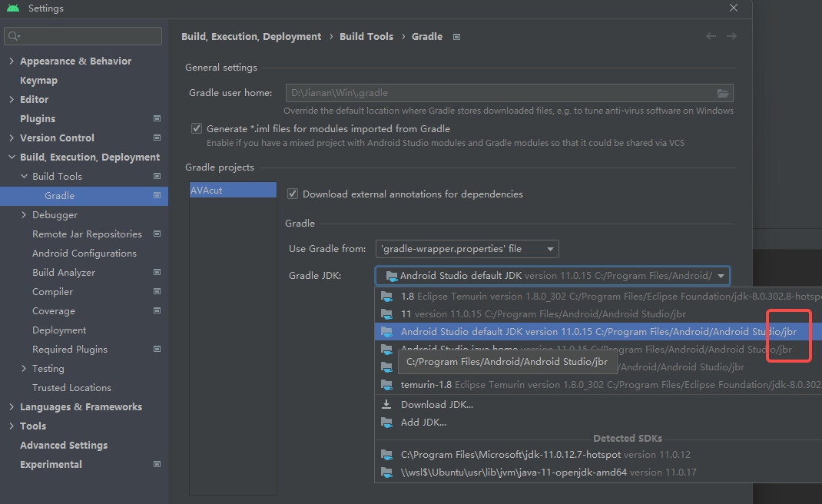The height and width of the screenshot is (504, 822).
Task: Collapse Build, Execution, Deployment section
Action: coord(12,157)
